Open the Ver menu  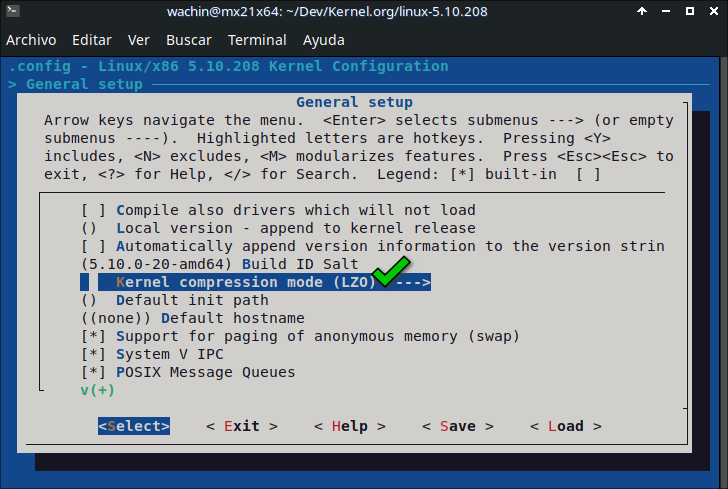(138, 40)
